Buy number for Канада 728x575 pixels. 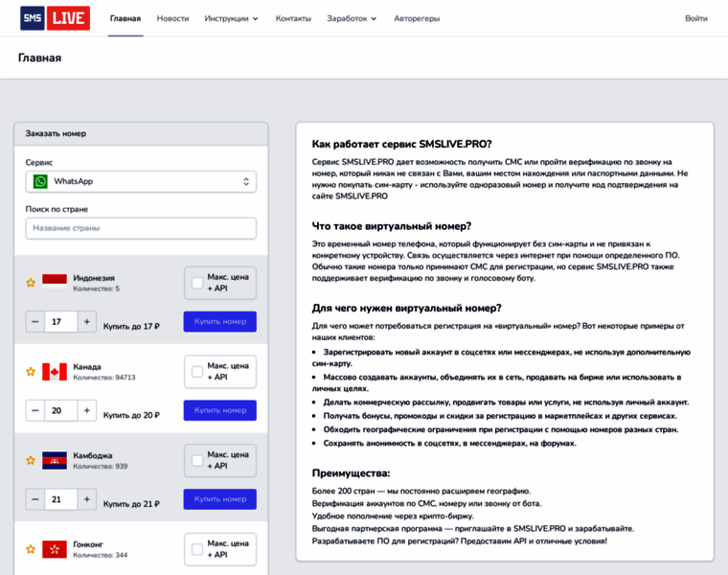point(220,410)
